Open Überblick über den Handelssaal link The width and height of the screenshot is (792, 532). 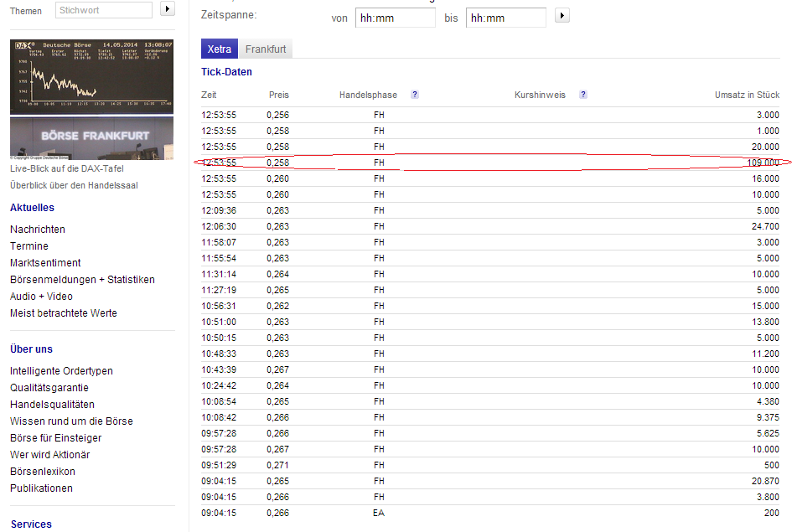coord(74,185)
